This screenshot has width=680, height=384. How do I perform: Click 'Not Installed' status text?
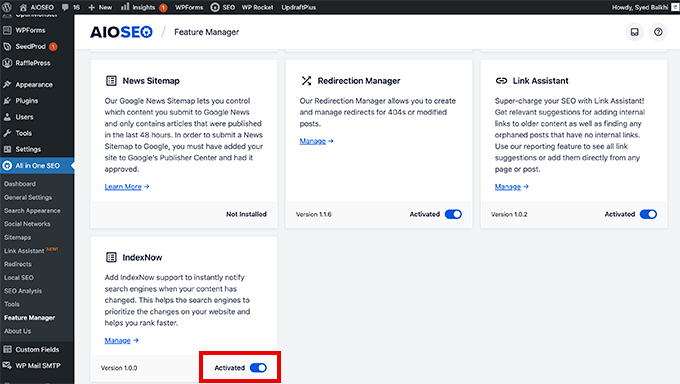click(246, 214)
